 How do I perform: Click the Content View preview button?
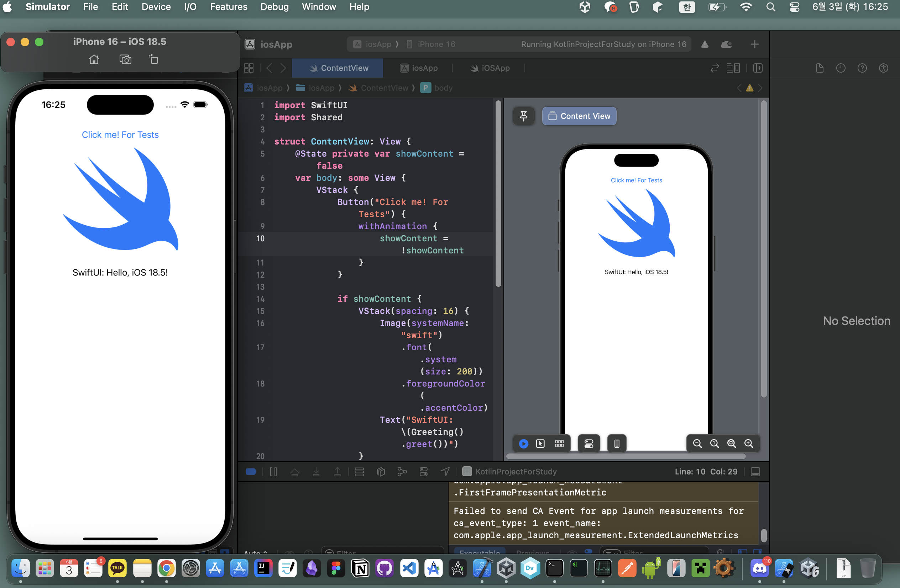tap(579, 116)
